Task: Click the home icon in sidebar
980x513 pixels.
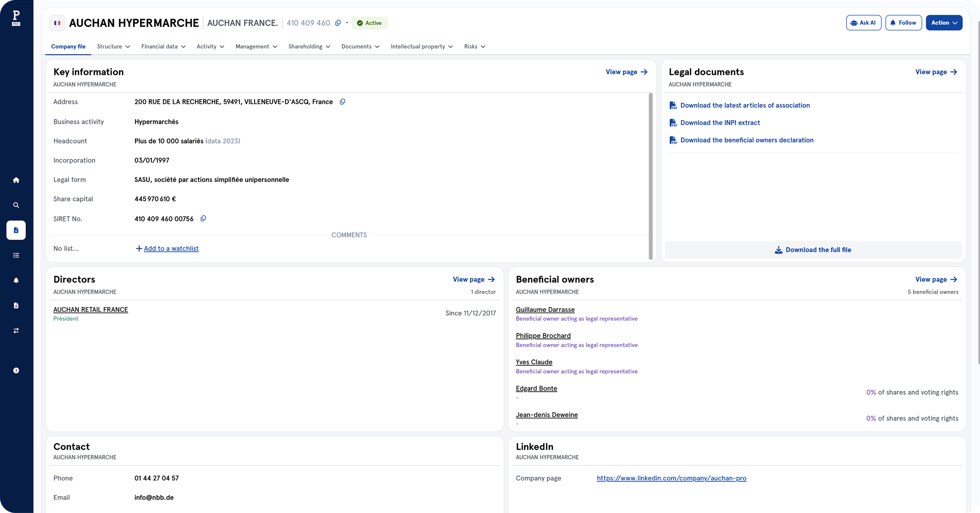Action: [16, 180]
